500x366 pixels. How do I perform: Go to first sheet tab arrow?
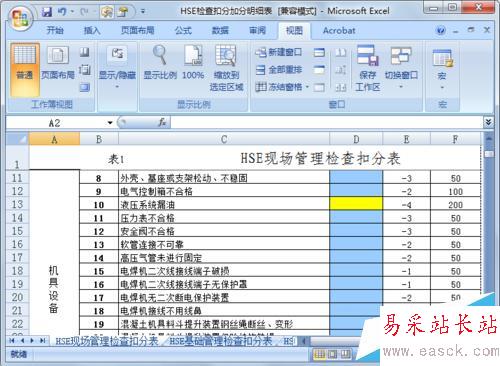[x=12, y=341]
